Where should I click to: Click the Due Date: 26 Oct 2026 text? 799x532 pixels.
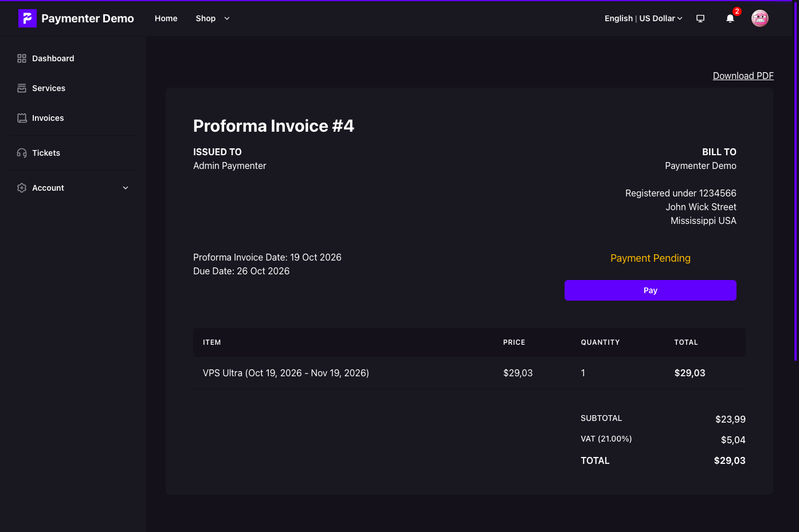point(241,271)
